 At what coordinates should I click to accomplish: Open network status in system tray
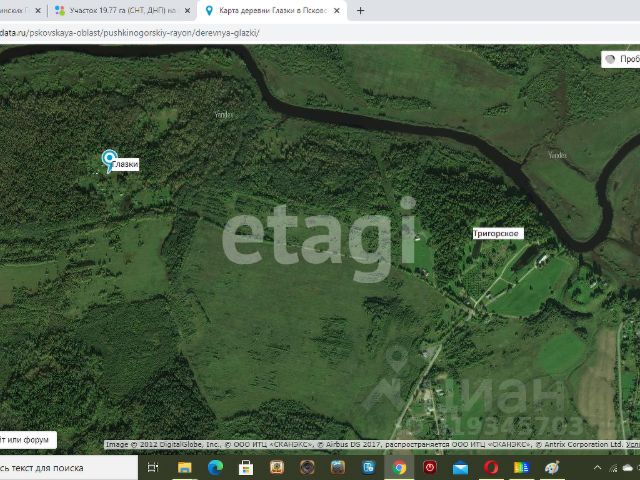(x=613, y=468)
